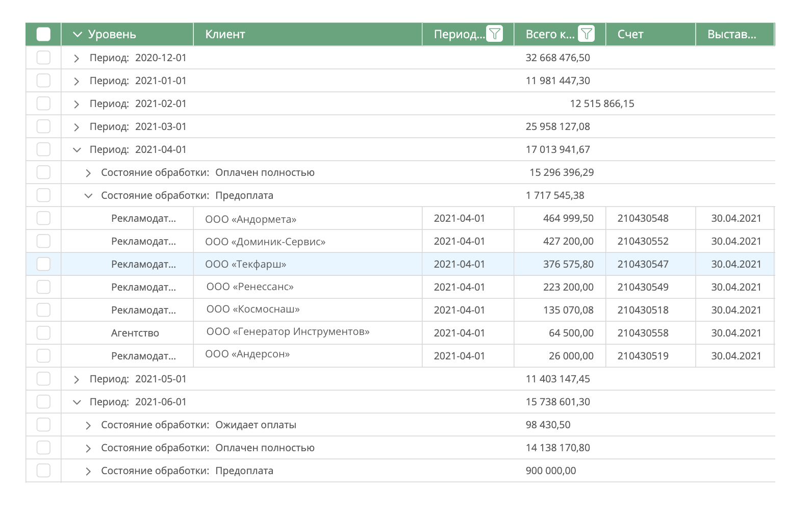This screenshot has height=519, width=812.
Task: Open filter icon in Всего к... column header
Action: pos(586,34)
